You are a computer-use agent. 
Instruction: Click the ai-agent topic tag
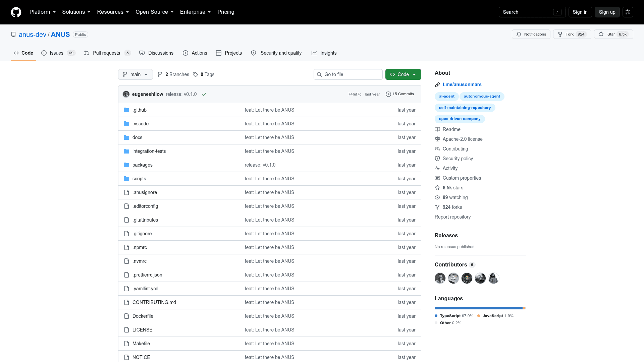(447, 97)
